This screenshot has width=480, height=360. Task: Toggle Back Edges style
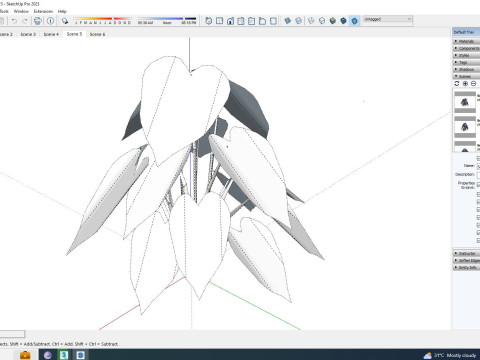298,21
